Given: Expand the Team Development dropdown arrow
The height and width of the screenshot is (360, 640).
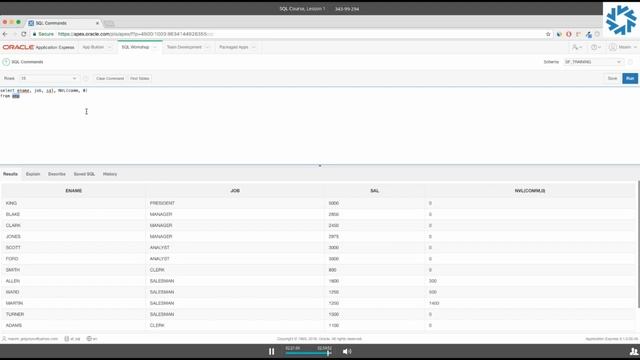Looking at the screenshot, I should (x=207, y=47).
